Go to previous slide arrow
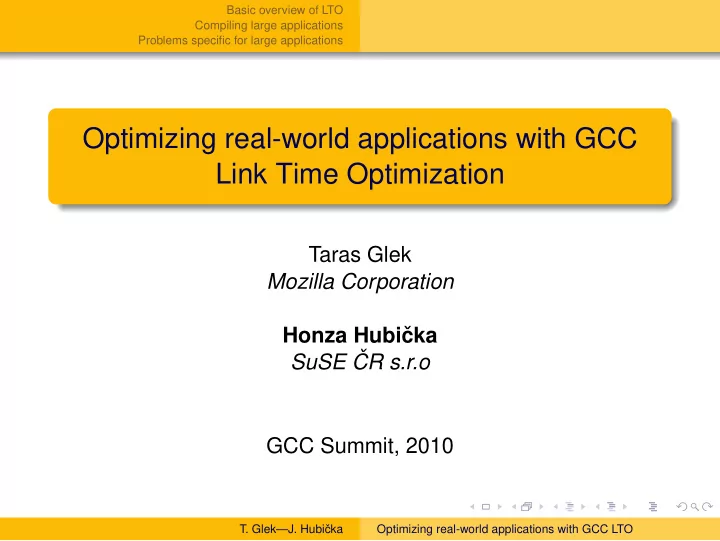The image size is (720, 541). pos(472,507)
